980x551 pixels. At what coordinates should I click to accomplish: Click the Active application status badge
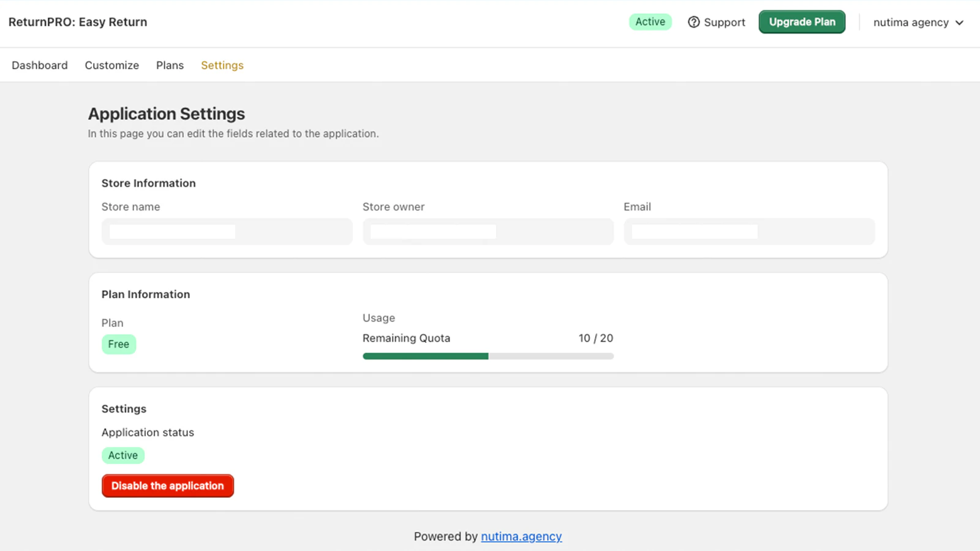pyautogui.click(x=123, y=455)
